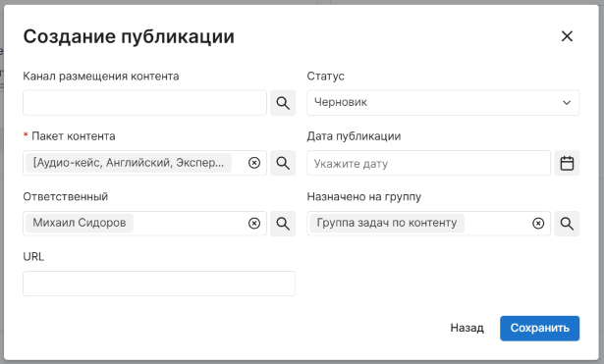Focus the URL input field

coord(159,284)
